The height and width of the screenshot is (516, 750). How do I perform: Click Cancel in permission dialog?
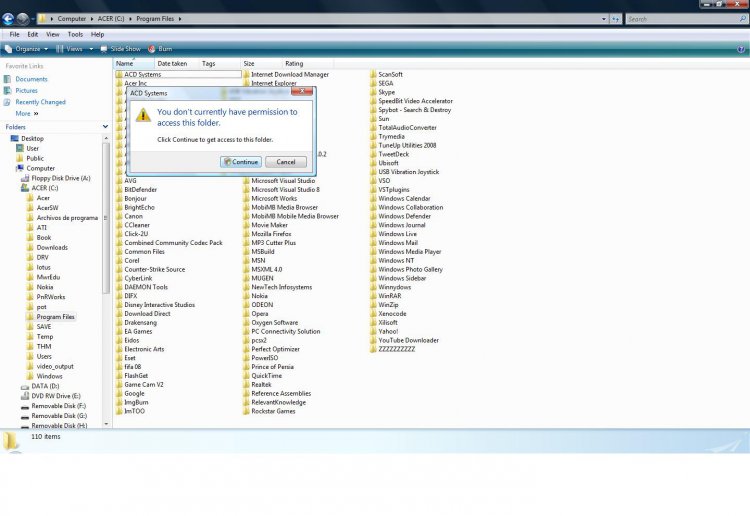tap(286, 162)
